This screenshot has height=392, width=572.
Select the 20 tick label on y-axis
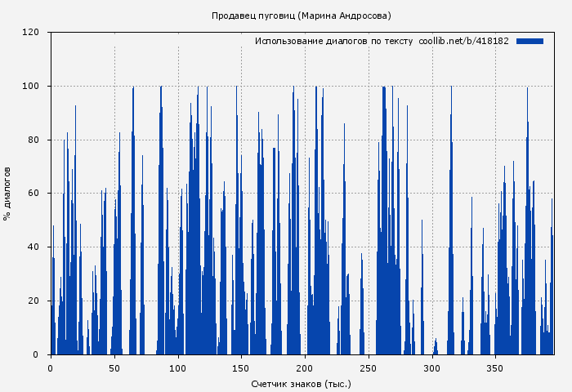click(34, 301)
